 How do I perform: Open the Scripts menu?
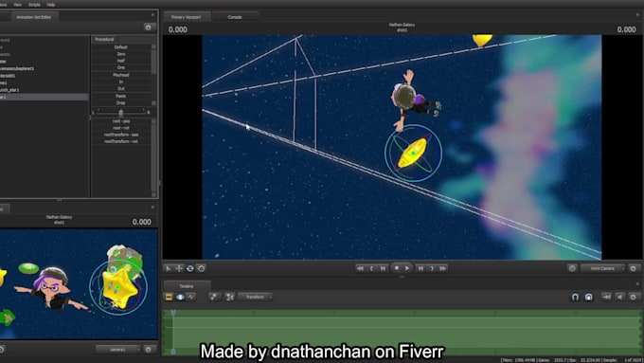(34, 5)
